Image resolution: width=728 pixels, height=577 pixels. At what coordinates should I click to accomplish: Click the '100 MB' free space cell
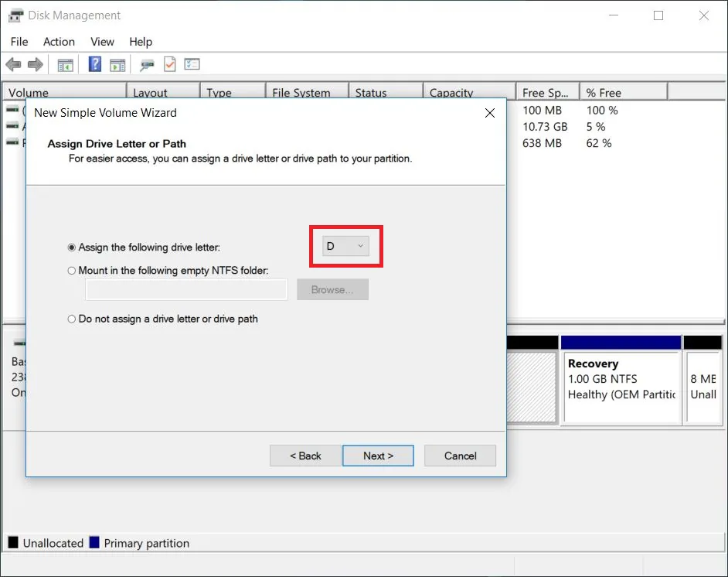click(542, 111)
